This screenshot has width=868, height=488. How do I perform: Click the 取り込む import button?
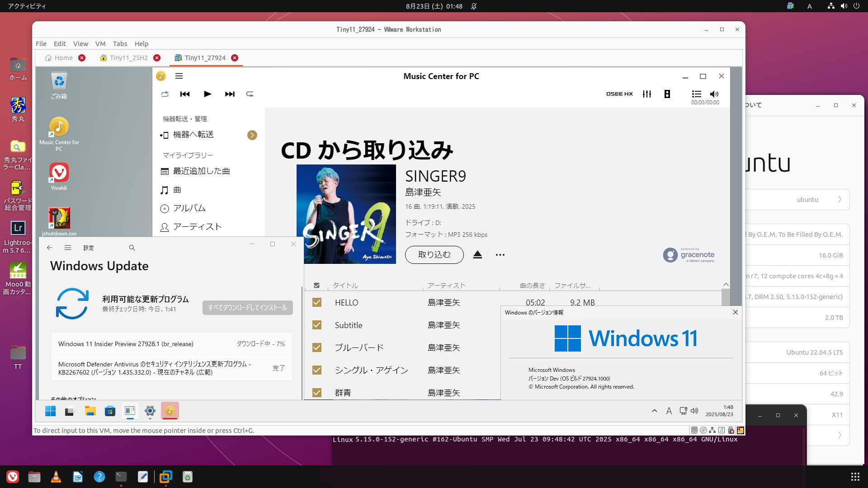pyautogui.click(x=434, y=254)
